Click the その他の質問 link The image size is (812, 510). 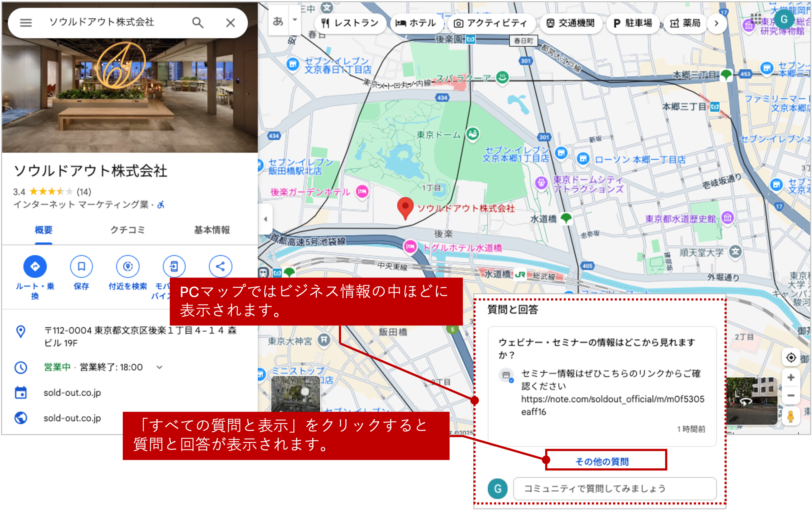click(x=602, y=461)
